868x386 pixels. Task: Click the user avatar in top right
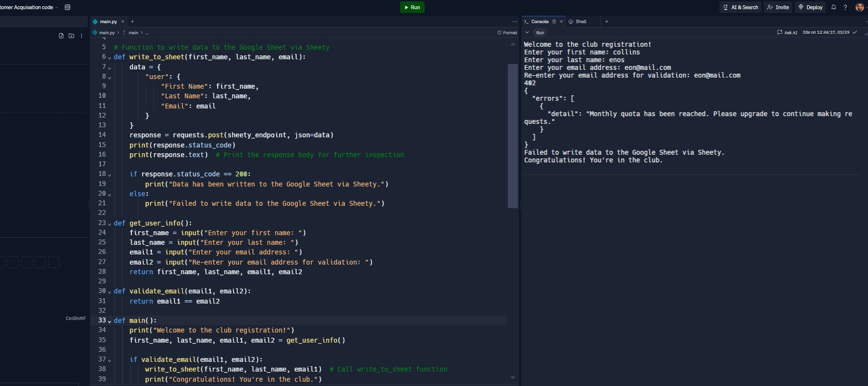pyautogui.click(x=859, y=7)
